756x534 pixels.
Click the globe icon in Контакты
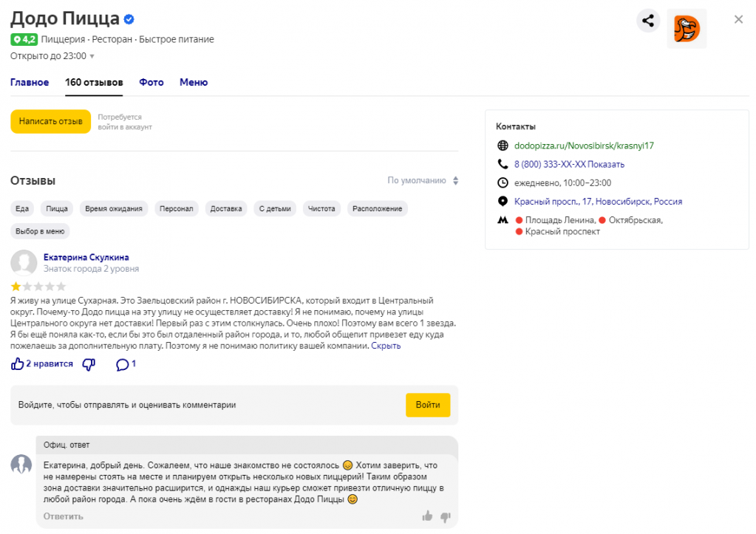click(503, 146)
